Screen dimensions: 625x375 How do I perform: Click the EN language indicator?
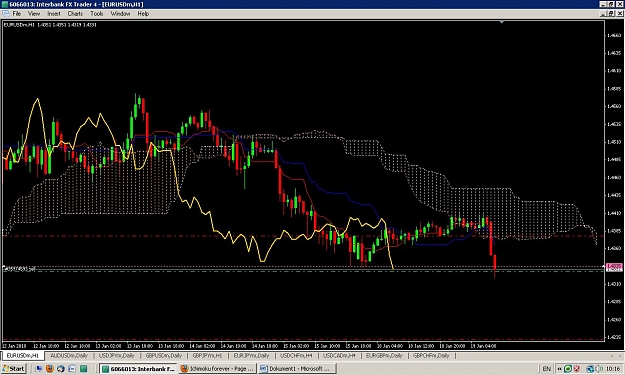click(x=547, y=369)
